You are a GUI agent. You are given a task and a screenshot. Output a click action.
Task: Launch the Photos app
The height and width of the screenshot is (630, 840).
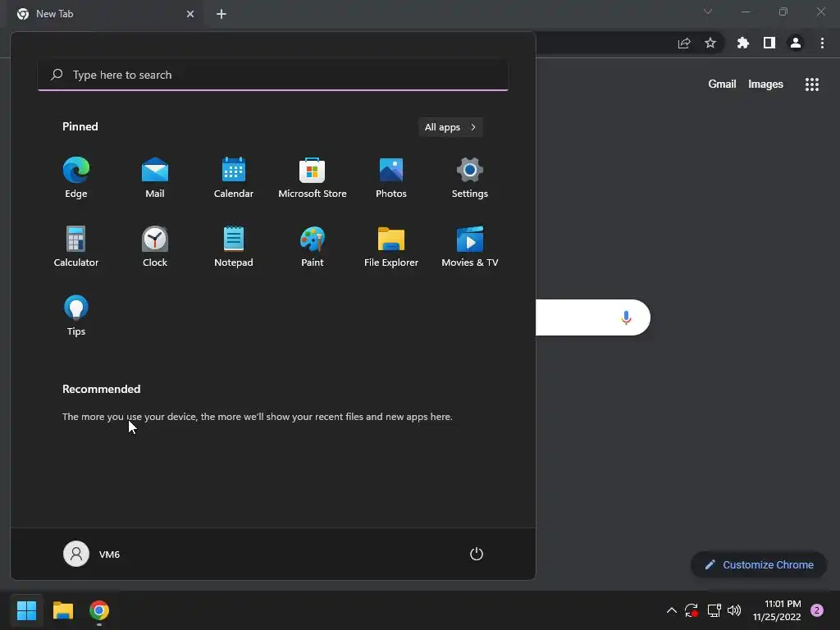391,178
